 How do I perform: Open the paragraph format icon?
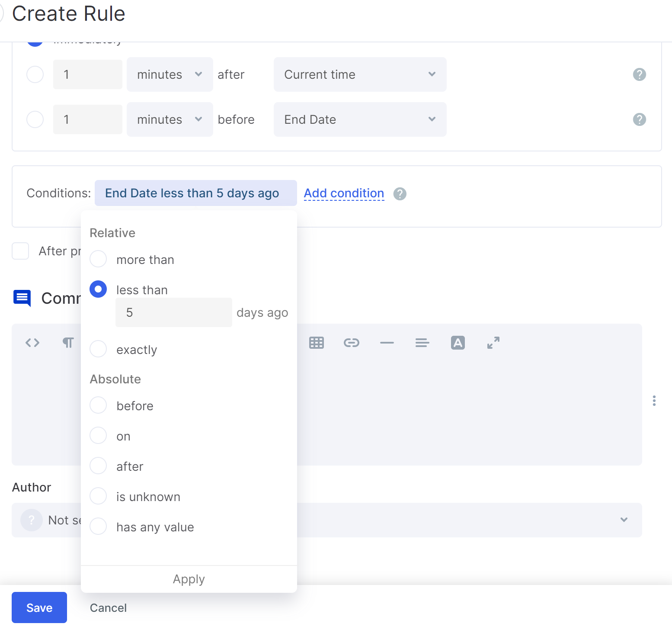(x=68, y=343)
